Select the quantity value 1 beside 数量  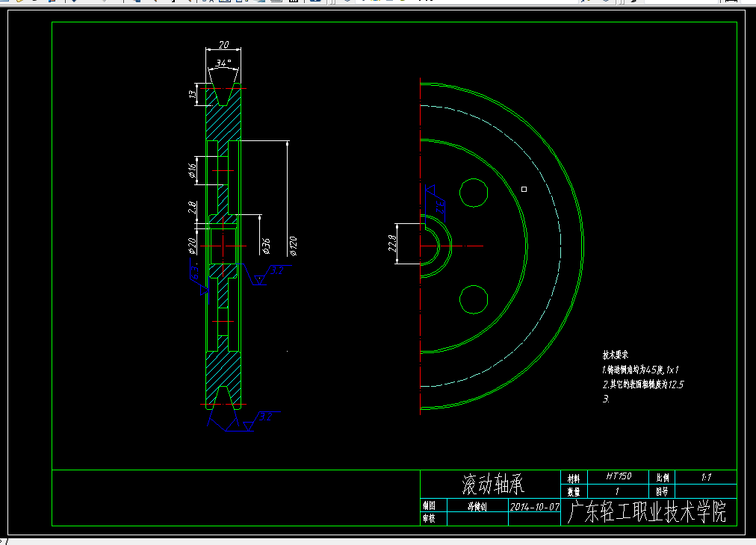[617, 491]
